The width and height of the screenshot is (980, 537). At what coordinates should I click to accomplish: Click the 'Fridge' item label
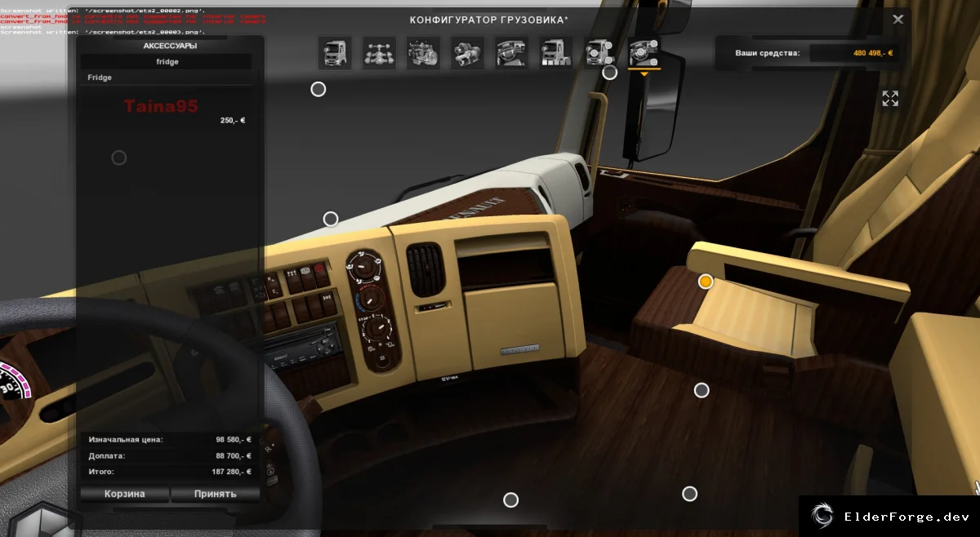point(100,78)
